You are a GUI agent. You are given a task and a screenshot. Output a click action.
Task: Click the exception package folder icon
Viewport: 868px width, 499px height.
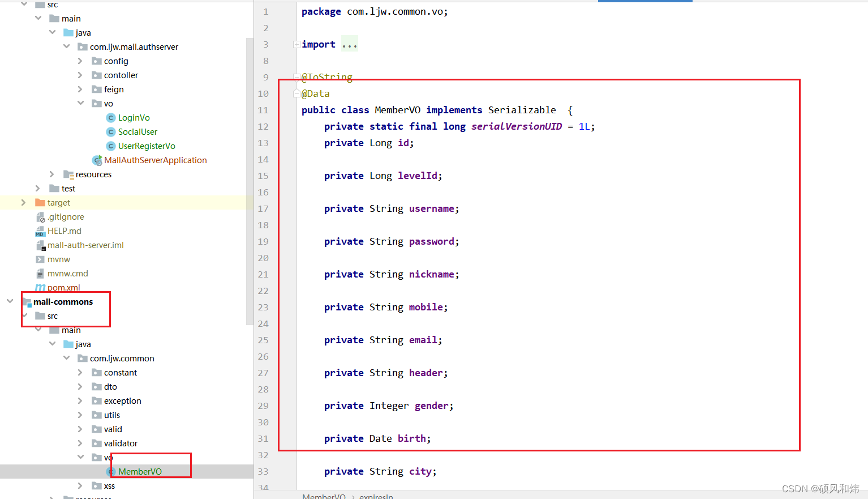(97, 401)
